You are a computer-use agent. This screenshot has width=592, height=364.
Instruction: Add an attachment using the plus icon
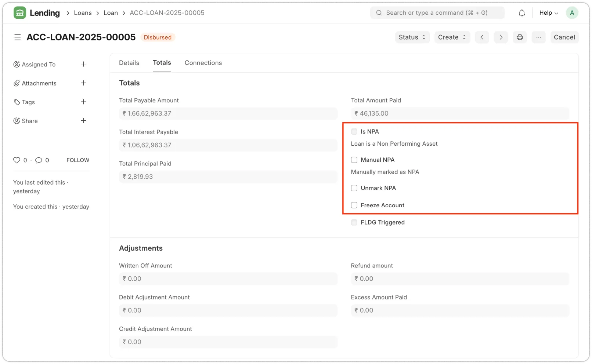click(84, 83)
